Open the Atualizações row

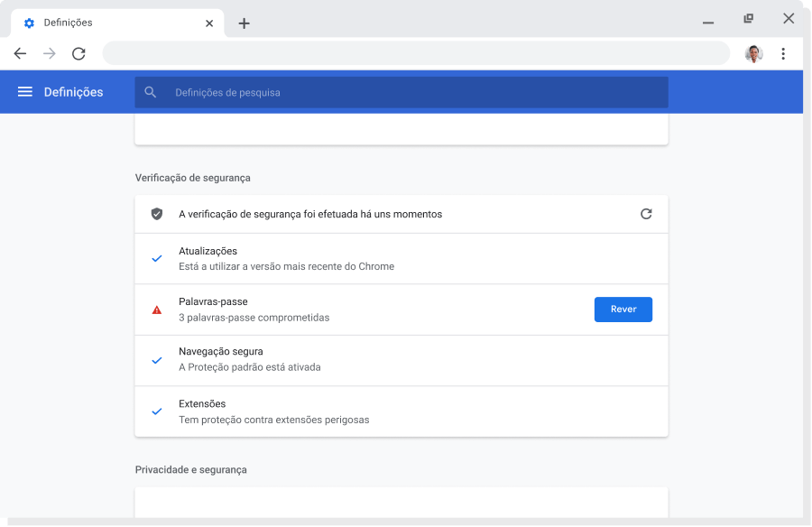pyautogui.click(x=401, y=258)
